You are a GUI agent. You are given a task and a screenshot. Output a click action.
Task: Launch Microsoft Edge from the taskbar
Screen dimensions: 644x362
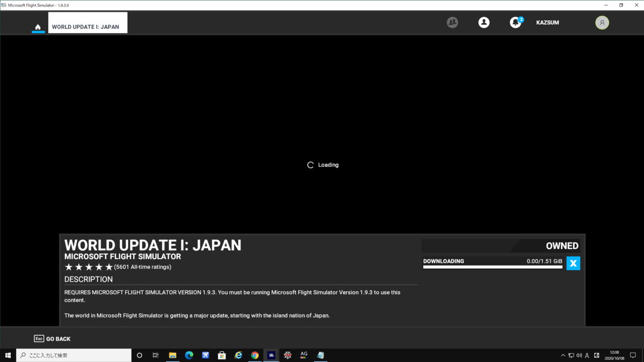(189, 355)
